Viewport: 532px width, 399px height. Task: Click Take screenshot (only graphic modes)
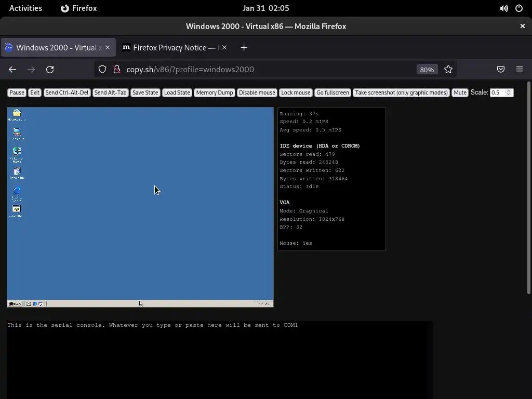402,92
